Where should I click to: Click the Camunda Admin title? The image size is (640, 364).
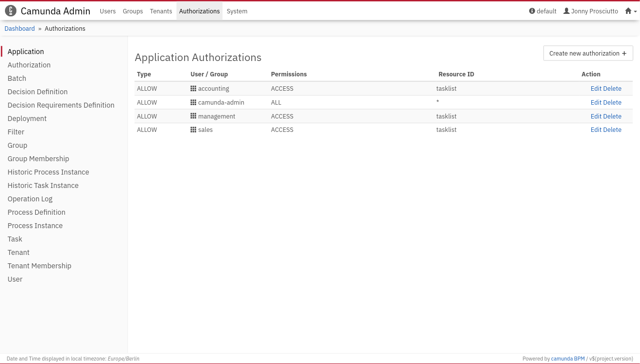(x=56, y=11)
